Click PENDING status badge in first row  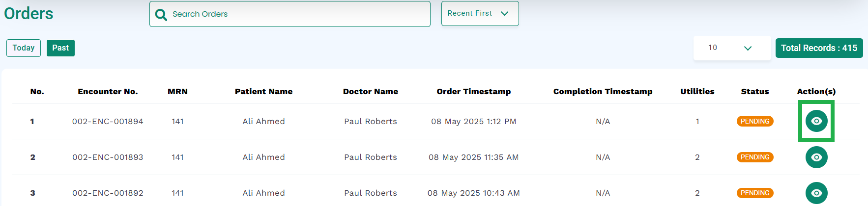755,121
